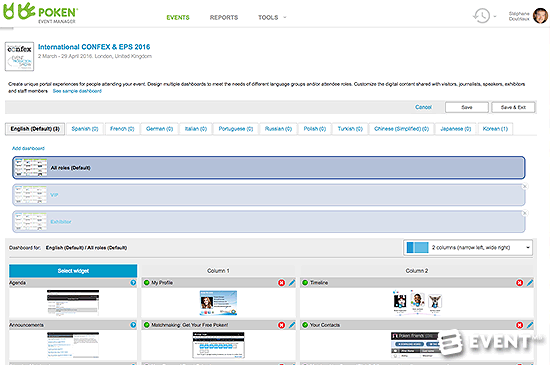
Task: Switch to the Chinese (Simplified) tab
Action: [401, 129]
